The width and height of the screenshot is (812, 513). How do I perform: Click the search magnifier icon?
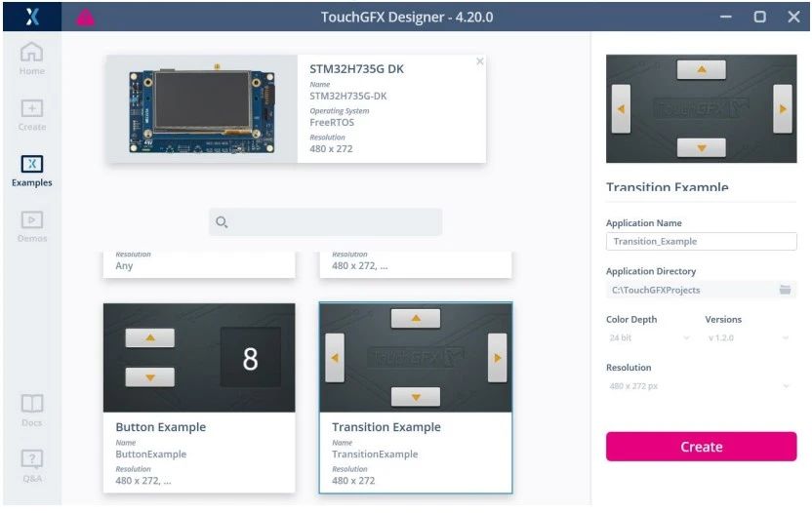coord(222,222)
